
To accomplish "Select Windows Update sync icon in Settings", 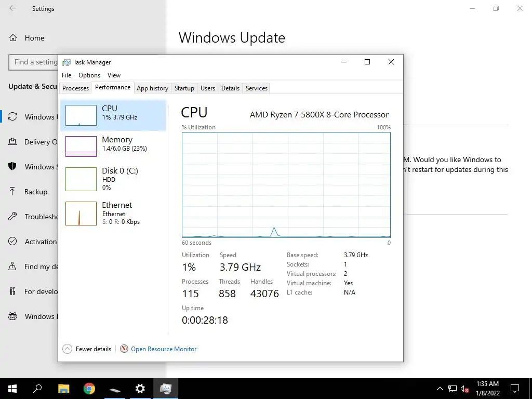I will pyautogui.click(x=12, y=117).
